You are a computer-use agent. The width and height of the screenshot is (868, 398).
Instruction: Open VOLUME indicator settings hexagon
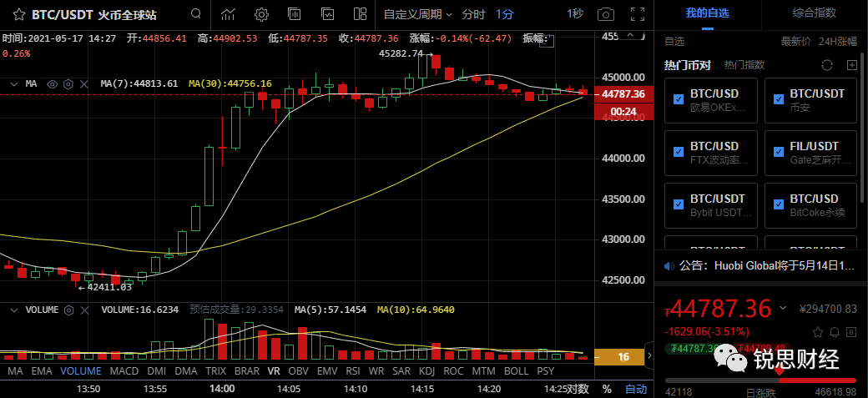tap(68, 310)
